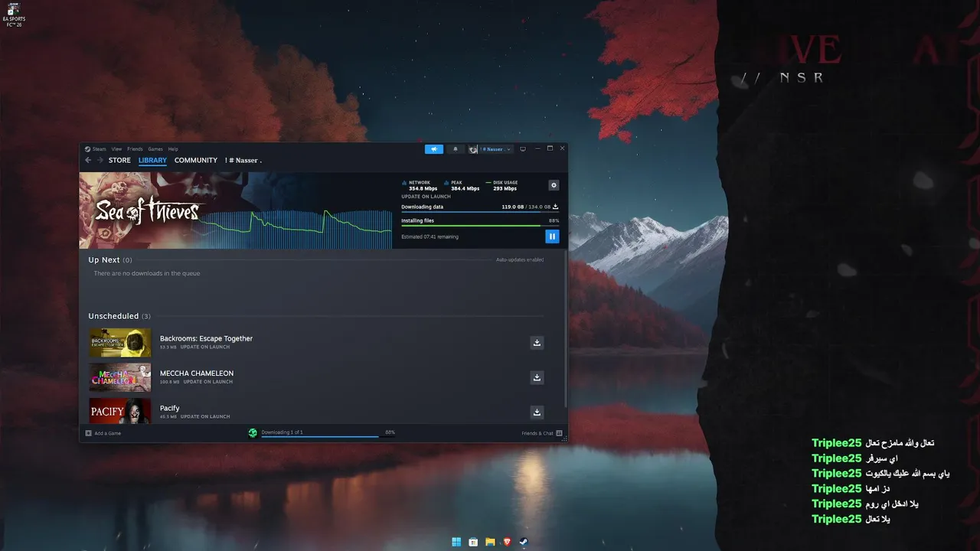980x551 pixels.
Task: Switch to the LIBRARY tab
Action: point(152,161)
